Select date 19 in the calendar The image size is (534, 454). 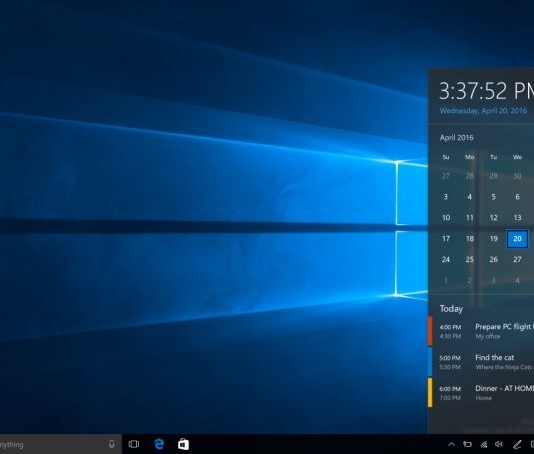(493, 239)
